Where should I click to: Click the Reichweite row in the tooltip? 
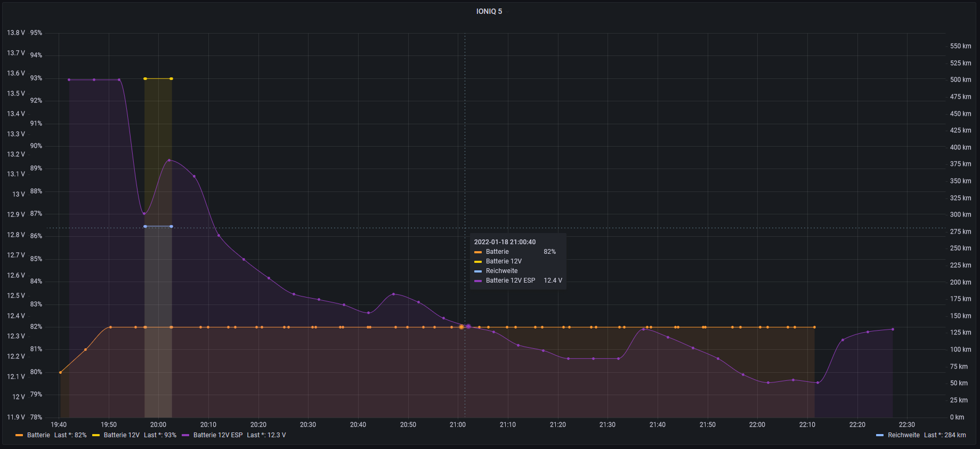coord(518,271)
